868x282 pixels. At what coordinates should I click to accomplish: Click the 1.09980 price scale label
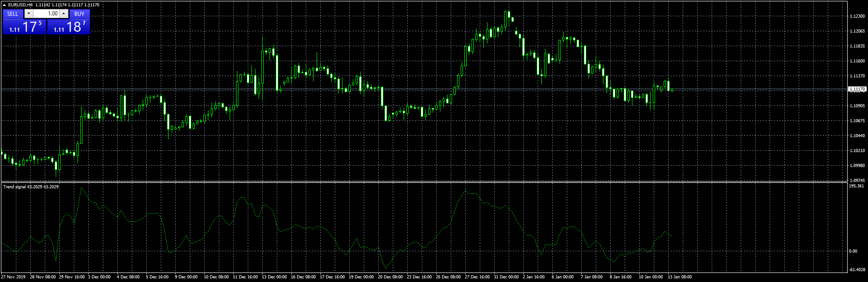tap(857, 166)
